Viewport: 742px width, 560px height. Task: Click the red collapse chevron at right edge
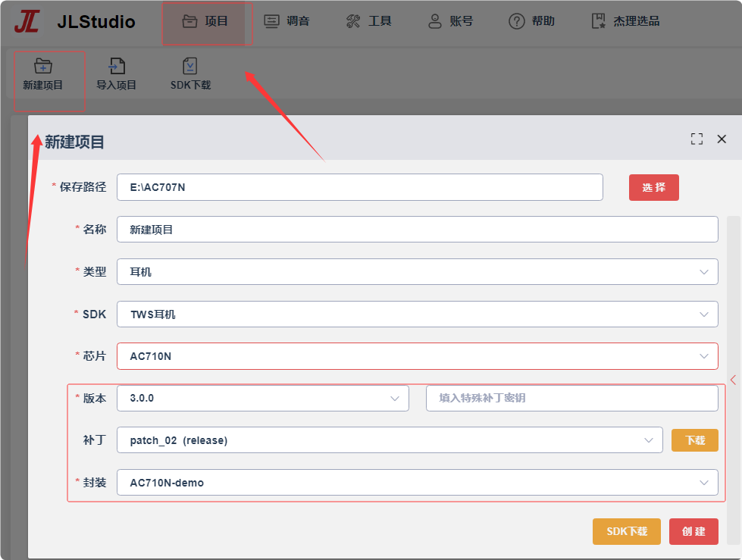(733, 380)
